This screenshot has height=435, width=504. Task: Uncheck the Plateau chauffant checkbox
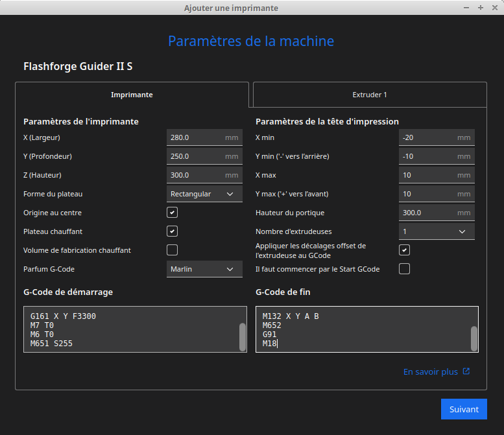tap(173, 231)
